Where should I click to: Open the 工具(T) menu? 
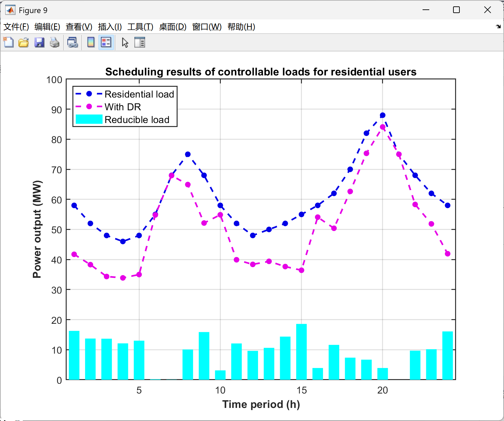(x=140, y=27)
